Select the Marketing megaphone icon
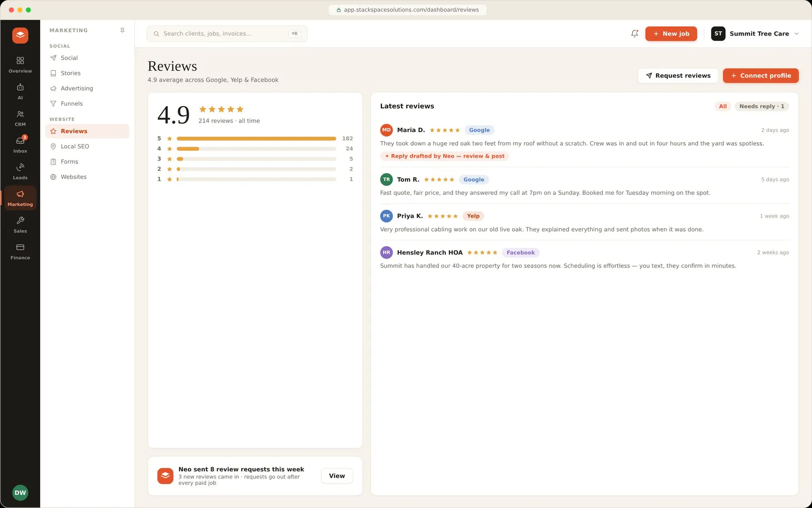 tap(20, 194)
